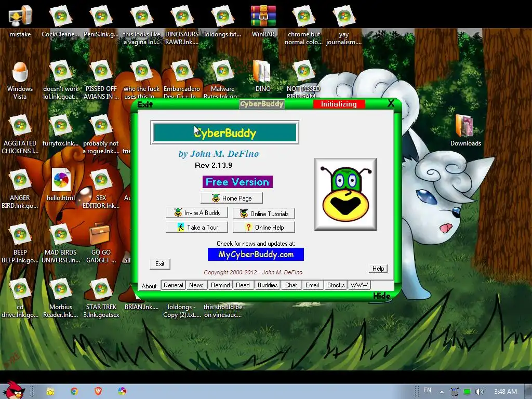Switch to the News tab
Image resolution: width=532 pixels, height=399 pixels.
click(x=196, y=285)
